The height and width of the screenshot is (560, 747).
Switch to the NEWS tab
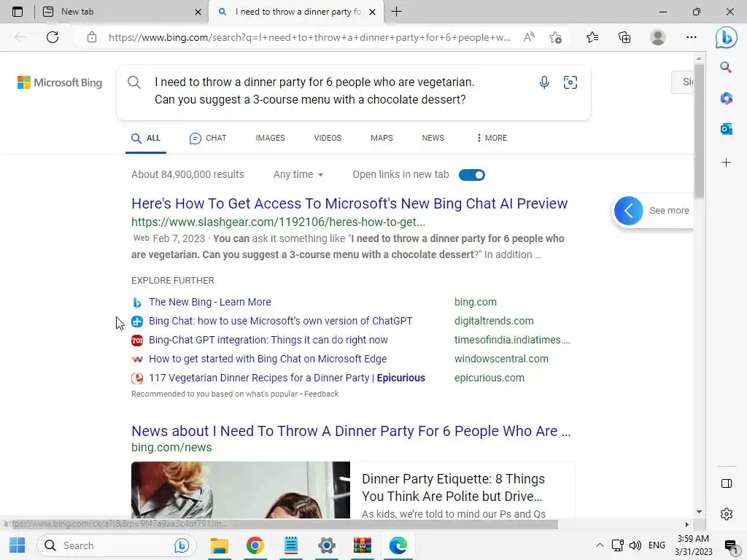(x=433, y=138)
